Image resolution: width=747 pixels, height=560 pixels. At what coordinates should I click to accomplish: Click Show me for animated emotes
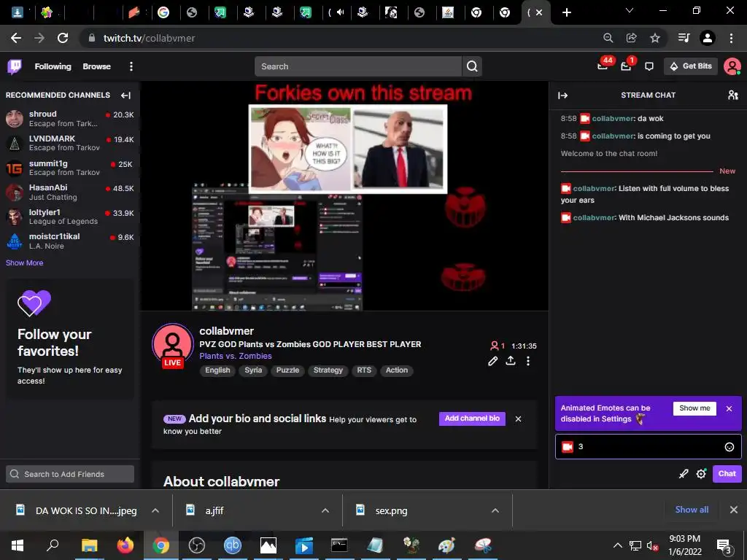click(694, 408)
